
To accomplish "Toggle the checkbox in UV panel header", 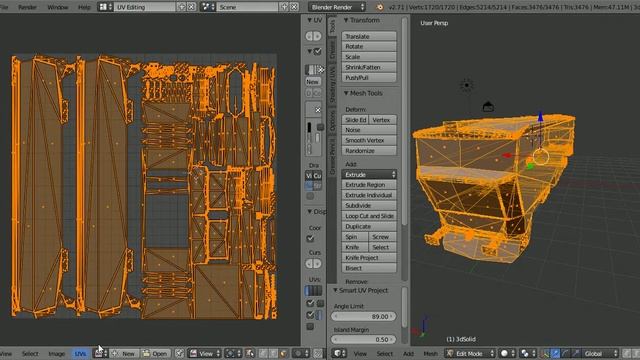I will click(x=317, y=51).
